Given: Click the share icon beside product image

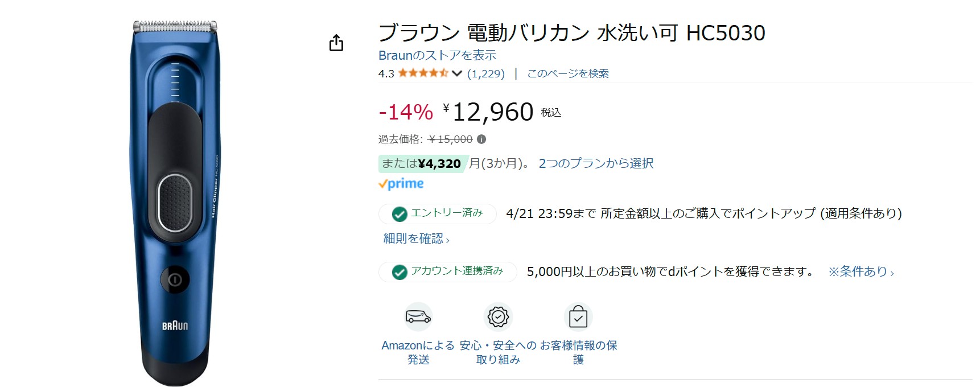Looking at the screenshot, I should [x=336, y=43].
